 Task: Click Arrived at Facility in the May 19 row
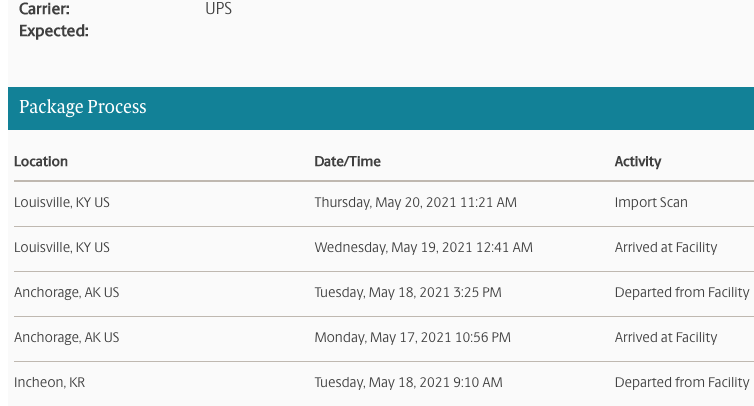point(666,247)
